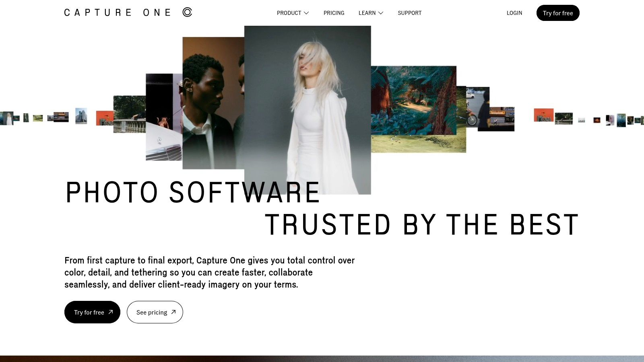
Task: Click the header Try for free button
Action: 558,13
